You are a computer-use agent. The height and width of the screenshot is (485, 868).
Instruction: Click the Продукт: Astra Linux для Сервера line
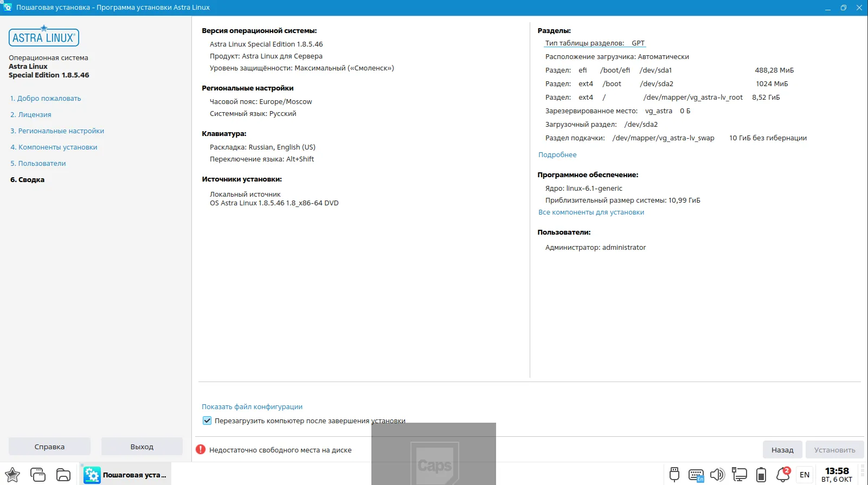[x=266, y=56]
